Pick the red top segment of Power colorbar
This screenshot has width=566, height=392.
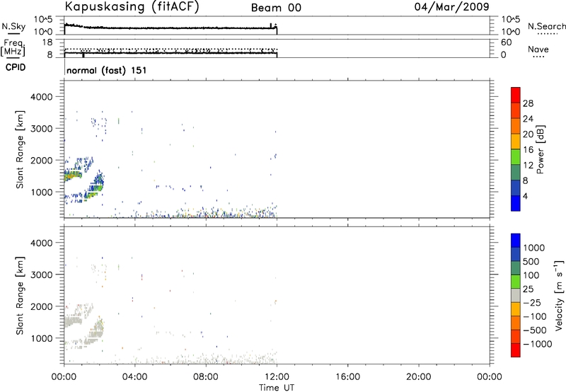[x=516, y=95]
